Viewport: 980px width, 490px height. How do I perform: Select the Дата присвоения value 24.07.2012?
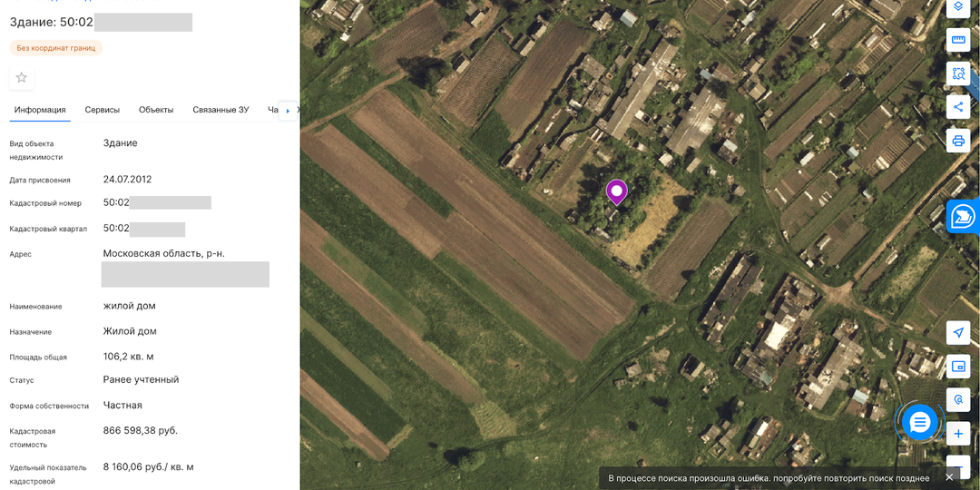pyautogui.click(x=128, y=180)
